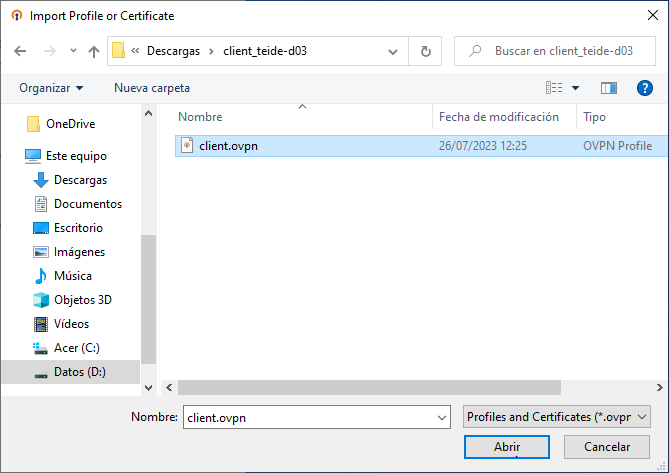
Task: Toggle the preview pane icon
Action: [x=609, y=88]
